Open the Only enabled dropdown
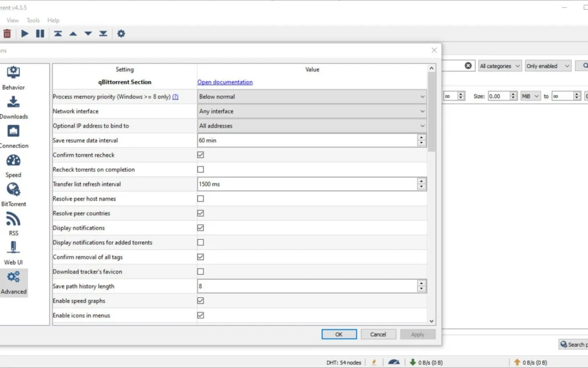The height and width of the screenshot is (368, 588). pyautogui.click(x=548, y=66)
